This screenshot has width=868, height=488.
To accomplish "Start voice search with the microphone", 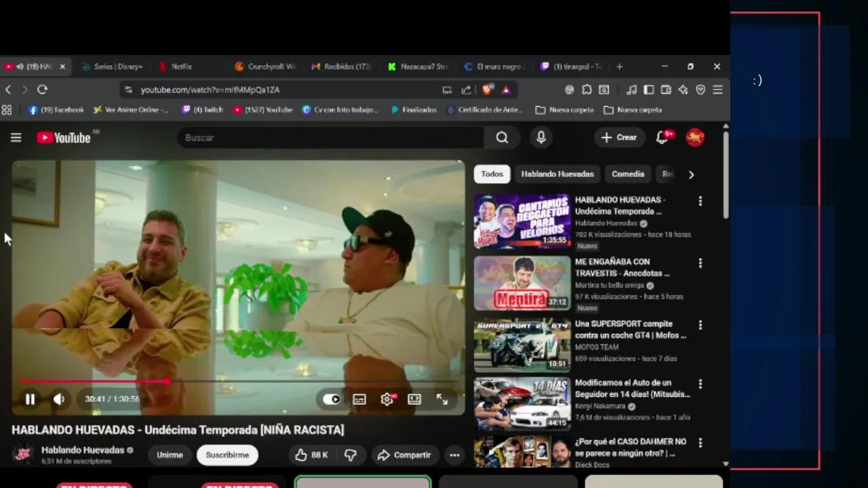I will click(540, 138).
